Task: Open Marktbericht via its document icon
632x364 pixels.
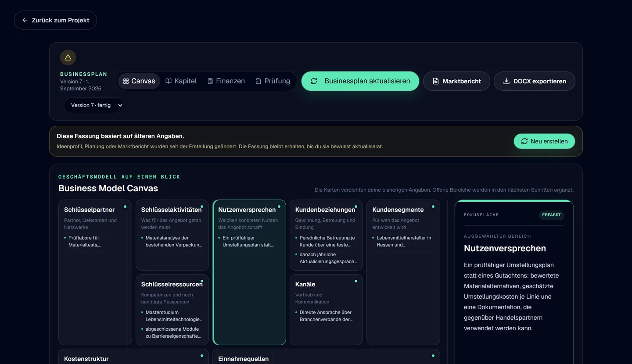Action: point(436,81)
